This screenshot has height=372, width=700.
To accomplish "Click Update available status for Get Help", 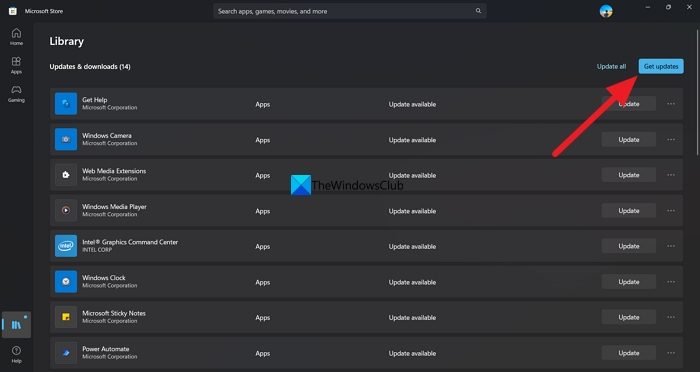I will (412, 104).
